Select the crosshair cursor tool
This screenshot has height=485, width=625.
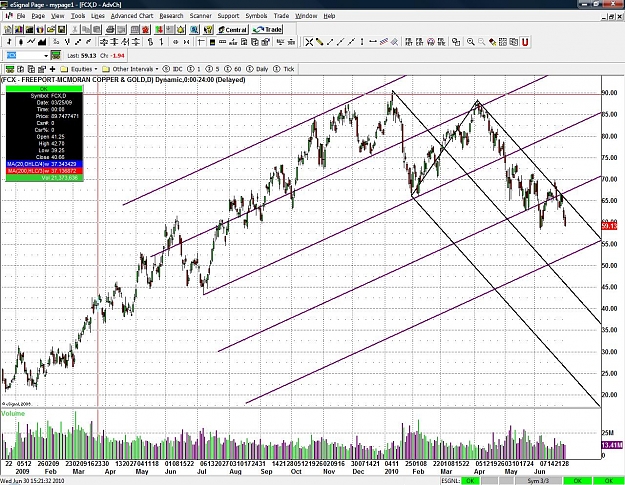309,42
